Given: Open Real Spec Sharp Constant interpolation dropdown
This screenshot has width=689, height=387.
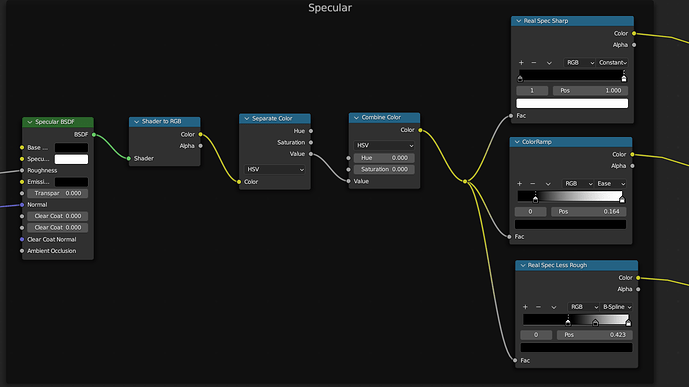Looking at the screenshot, I should (x=612, y=63).
